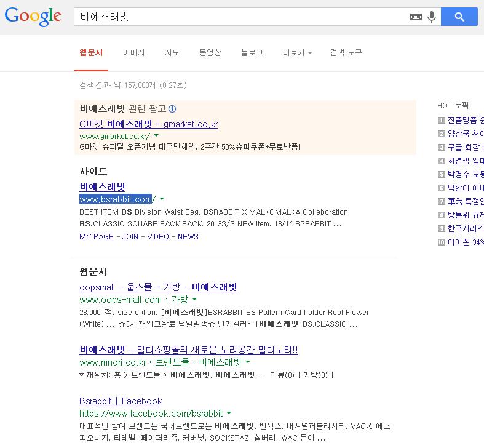Click the green www.mnori.co.kr URL

pyautogui.click(x=113, y=362)
